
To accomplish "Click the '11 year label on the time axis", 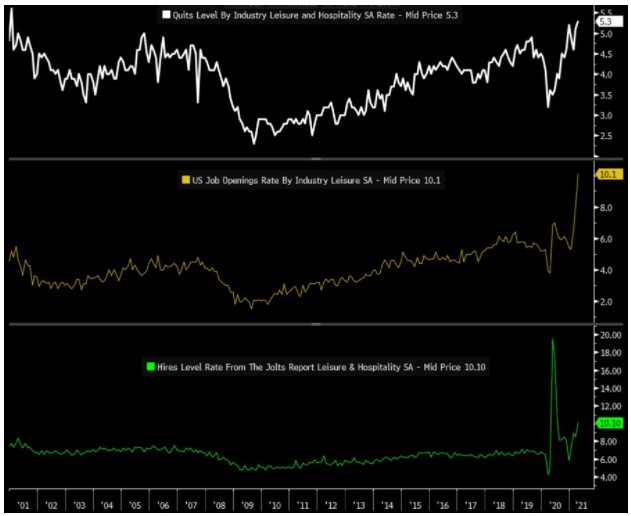I will [303, 505].
